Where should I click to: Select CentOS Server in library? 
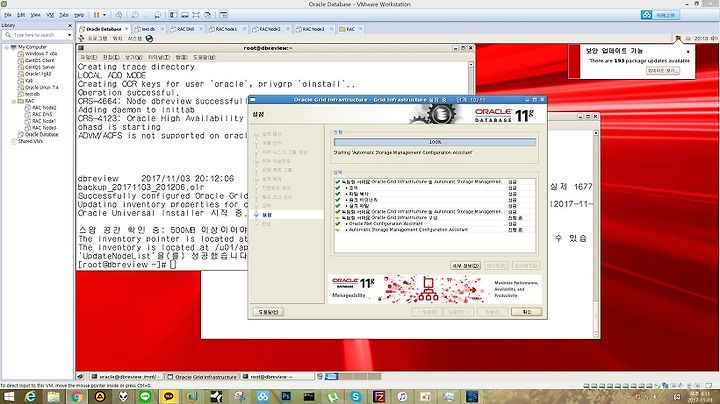click(40, 67)
